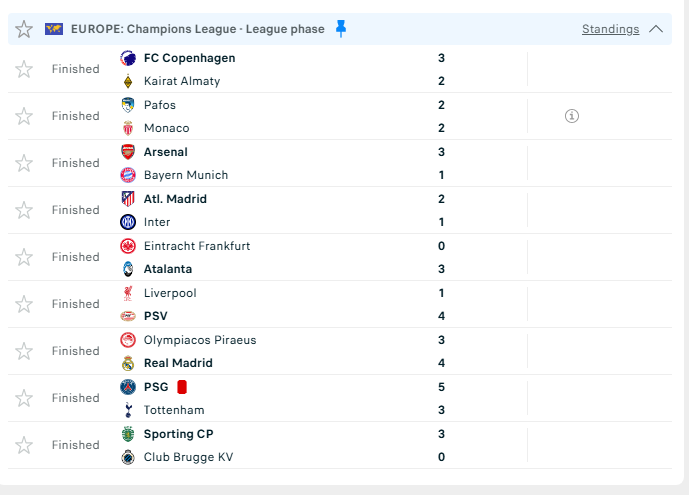
Task: Click the info icon in Pafos match row
Action: click(x=572, y=116)
